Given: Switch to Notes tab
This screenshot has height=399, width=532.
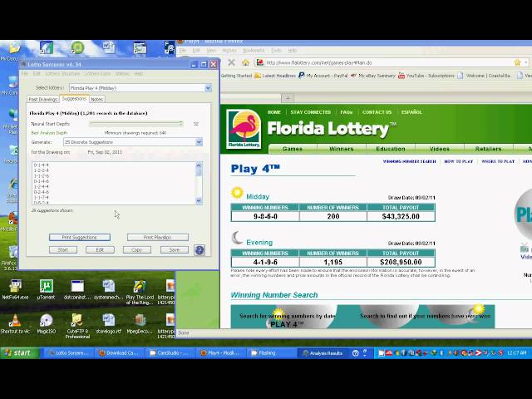Looking at the screenshot, I should click(96, 99).
